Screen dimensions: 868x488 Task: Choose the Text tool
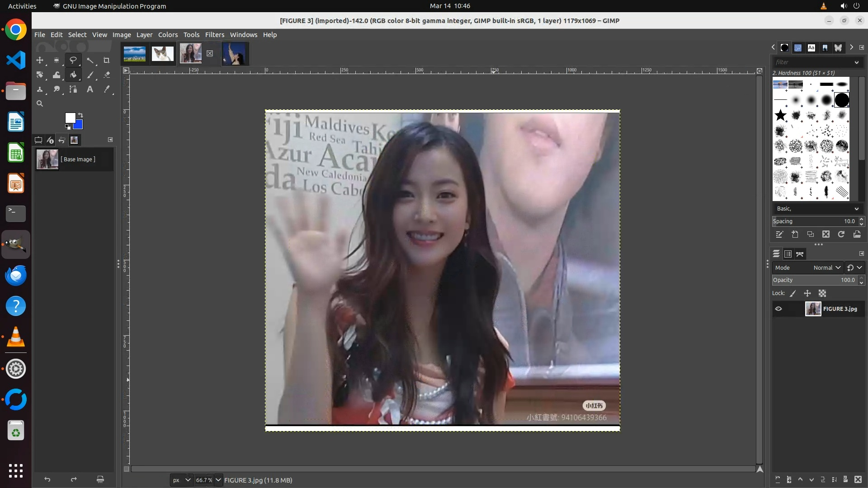90,89
